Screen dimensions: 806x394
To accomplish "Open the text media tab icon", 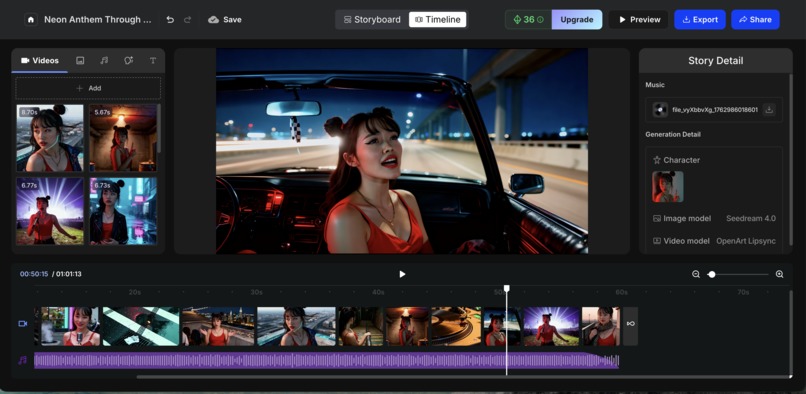I will 153,61.
